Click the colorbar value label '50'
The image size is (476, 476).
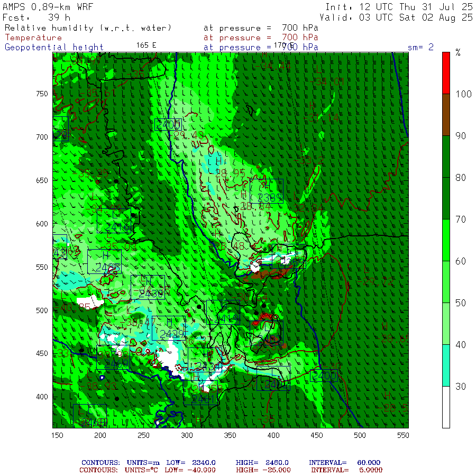[461, 303]
